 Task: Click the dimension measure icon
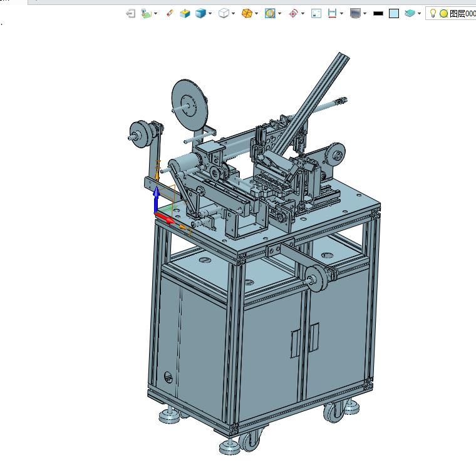pyautogui.click(x=332, y=13)
